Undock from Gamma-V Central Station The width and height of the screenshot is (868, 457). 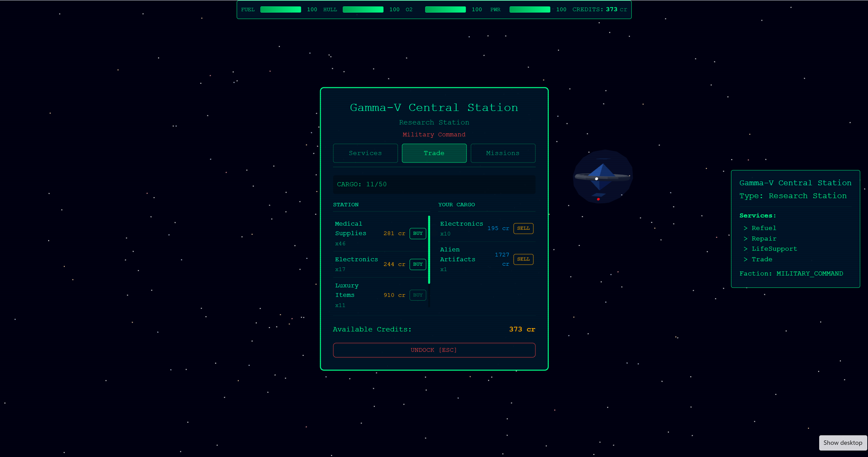coord(434,350)
